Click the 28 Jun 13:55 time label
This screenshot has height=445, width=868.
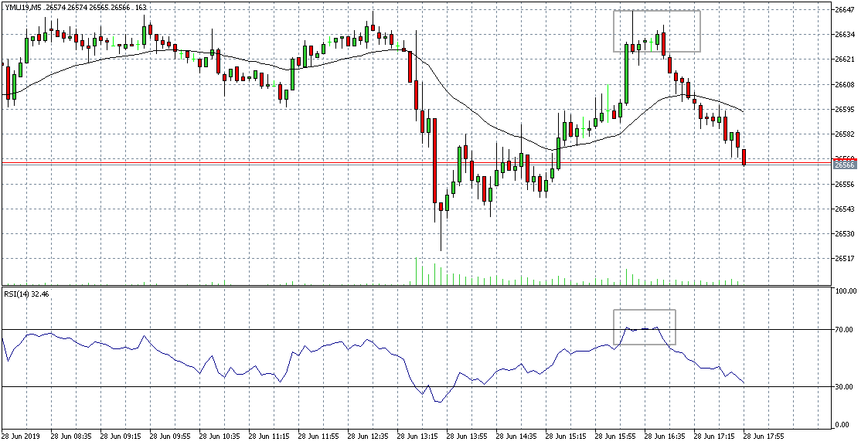click(467, 436)
